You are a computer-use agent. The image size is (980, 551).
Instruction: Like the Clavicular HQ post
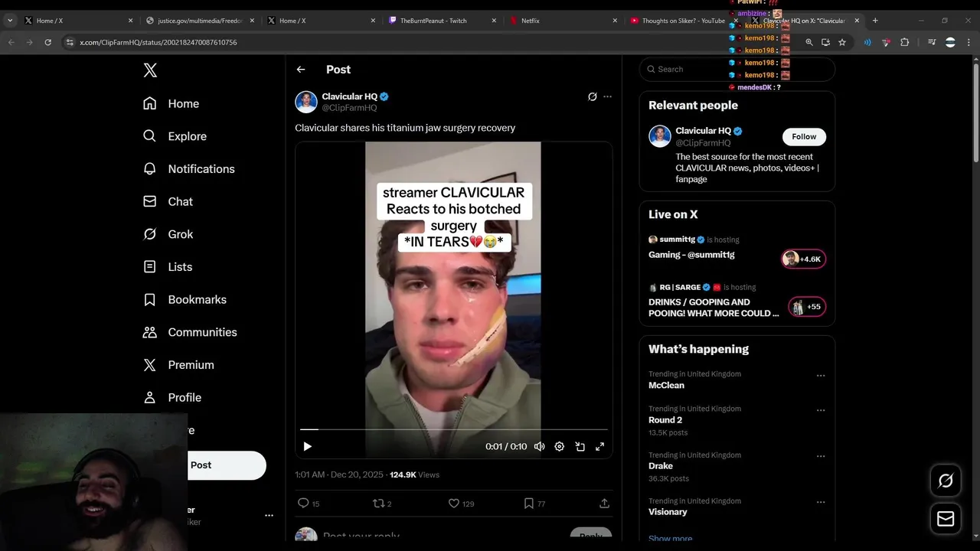pos(454,503)
